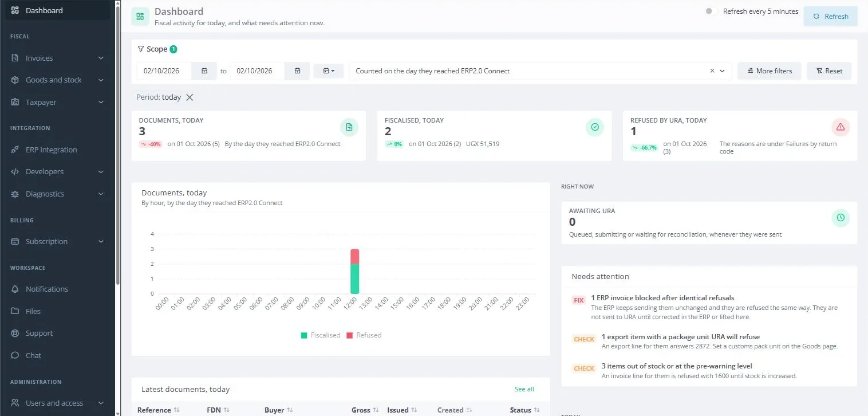Sort latest documents by Reference column

click(x=159, y=410)
